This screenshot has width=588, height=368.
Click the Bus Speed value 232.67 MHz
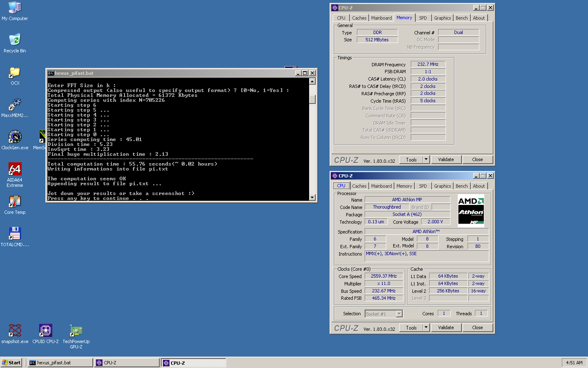coord(384,291)
